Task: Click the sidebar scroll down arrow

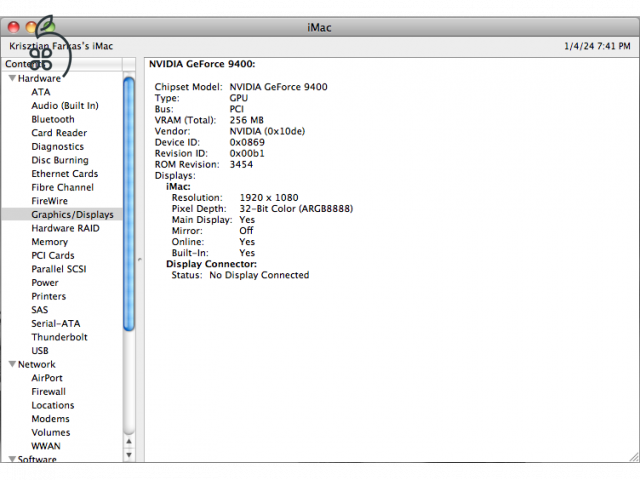Action: click(129, 454)
